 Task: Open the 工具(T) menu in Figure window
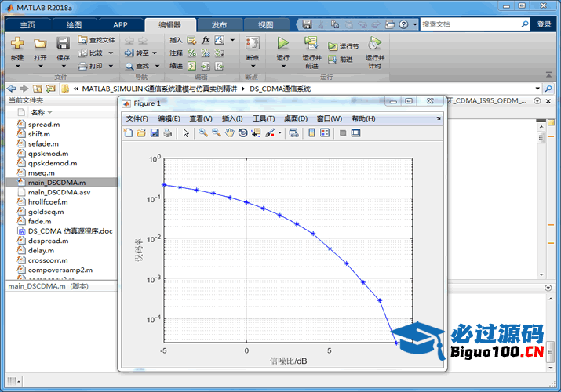coord(264,118)
